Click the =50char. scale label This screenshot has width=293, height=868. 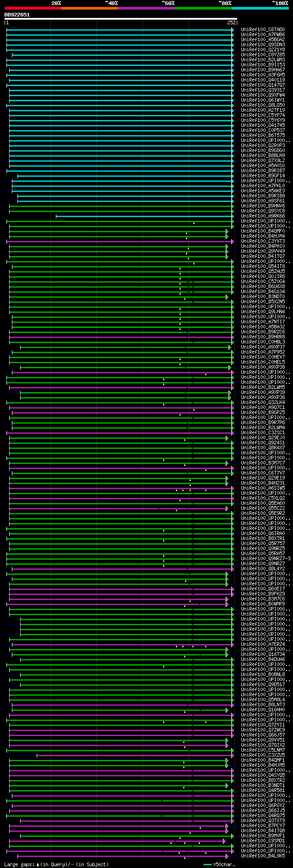(224, 864)
